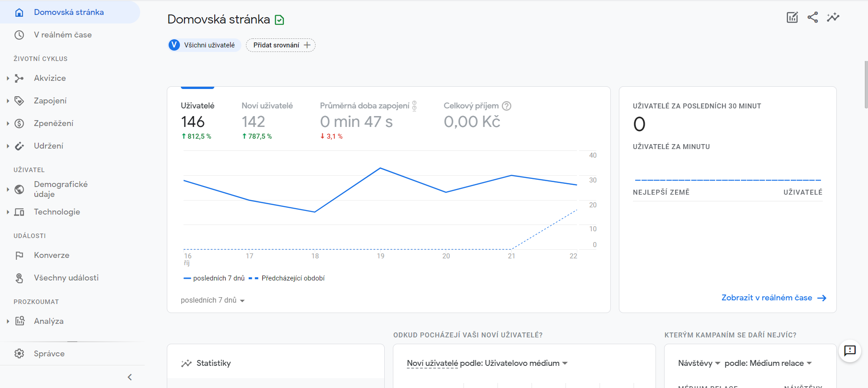Click info icon beside Průměrná doba zapojení
The image size is (868, 388).
tap(414, 106)
